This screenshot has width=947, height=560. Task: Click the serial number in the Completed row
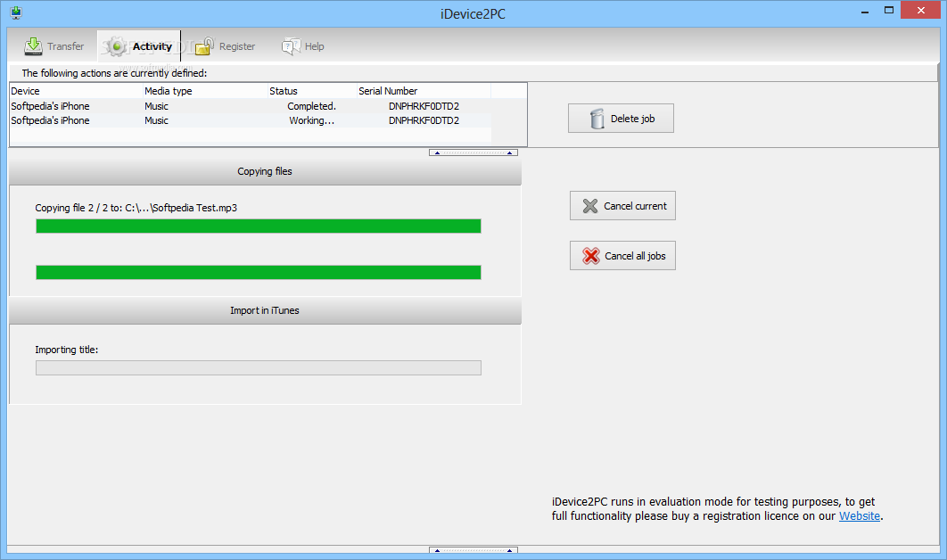[424, 106]
